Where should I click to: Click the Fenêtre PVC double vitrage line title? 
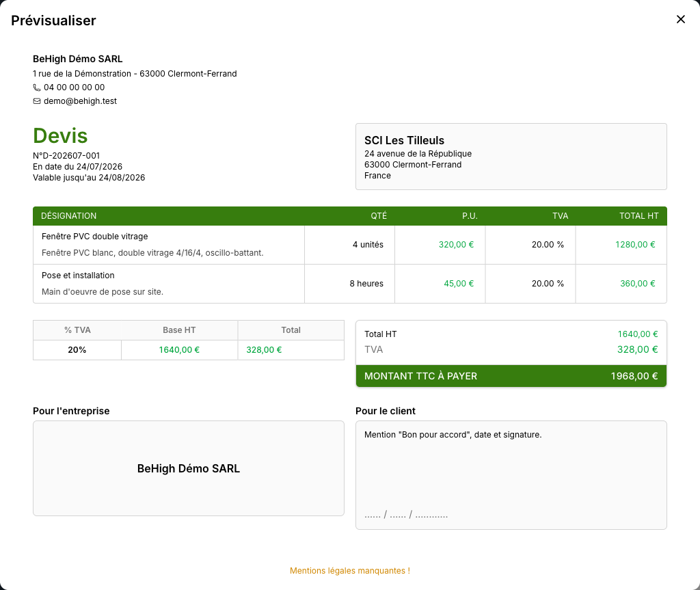point(94,237)
